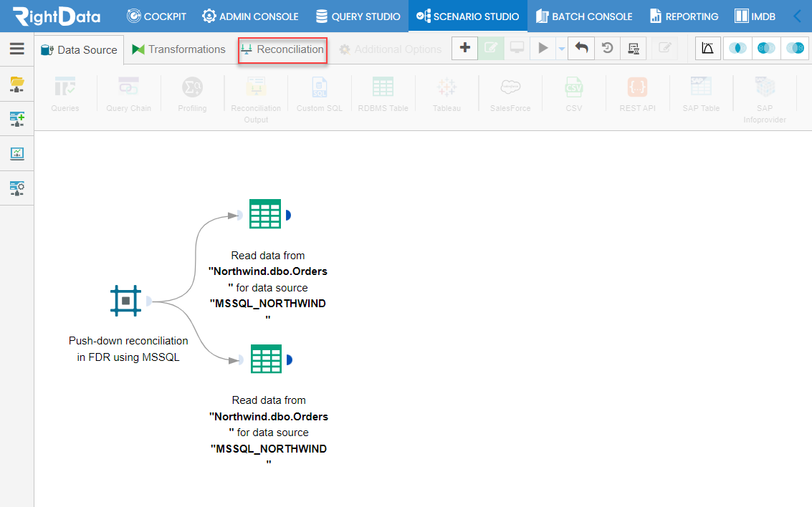The image size is (812, 507).
Task: Add a SalesForce source
Action: [510, 94]
